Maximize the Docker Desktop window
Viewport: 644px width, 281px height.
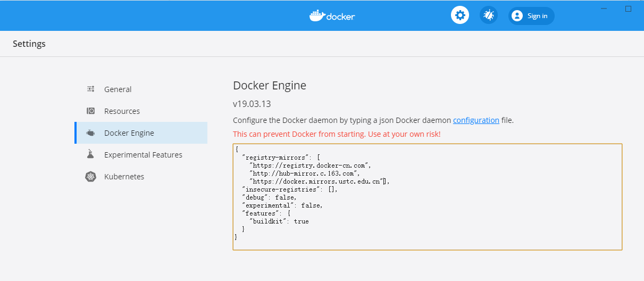628,9
